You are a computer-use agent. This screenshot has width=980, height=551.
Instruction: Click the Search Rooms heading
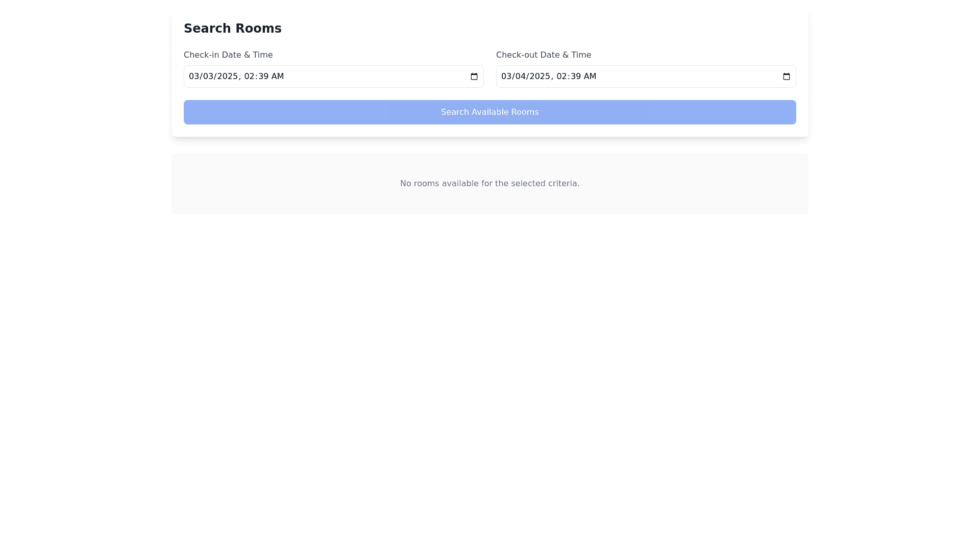(232, 29)
